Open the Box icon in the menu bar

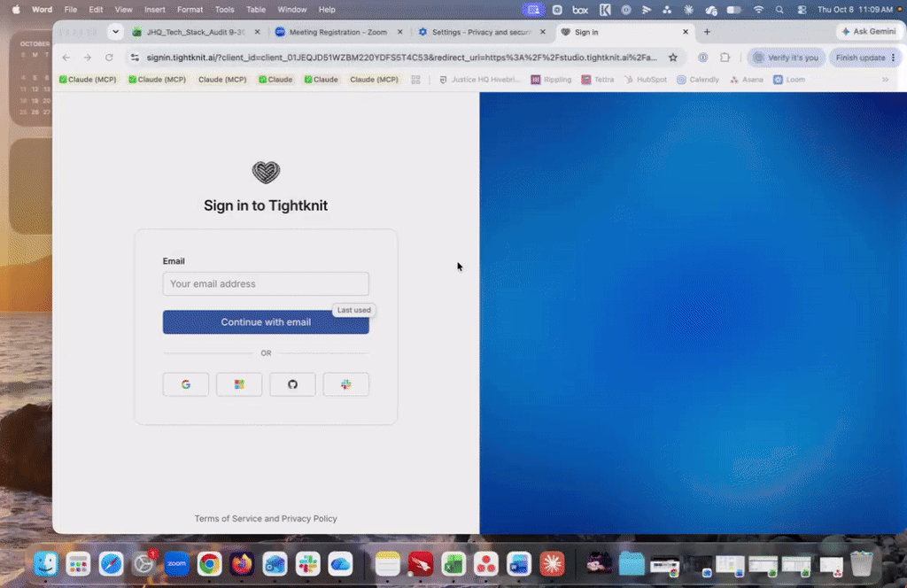point(580,10)
